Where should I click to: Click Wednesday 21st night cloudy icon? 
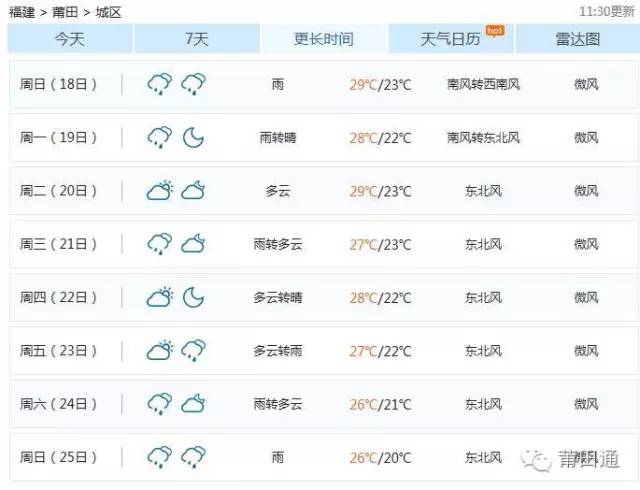click(193, 243)
